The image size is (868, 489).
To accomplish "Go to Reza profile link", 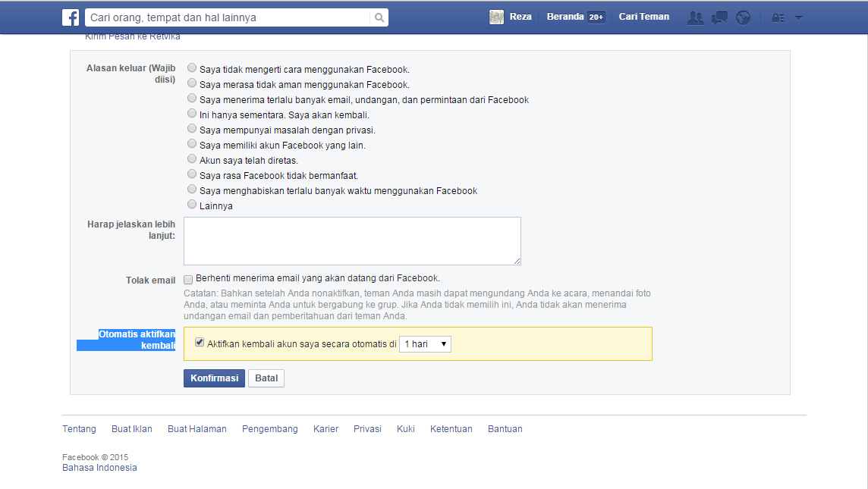I will (x=520, y=17).
